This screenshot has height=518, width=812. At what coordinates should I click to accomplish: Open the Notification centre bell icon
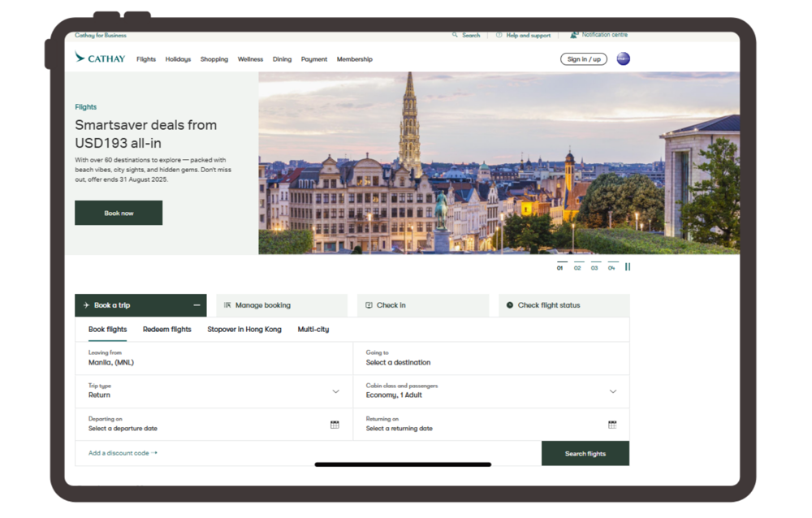click(574, 35)
